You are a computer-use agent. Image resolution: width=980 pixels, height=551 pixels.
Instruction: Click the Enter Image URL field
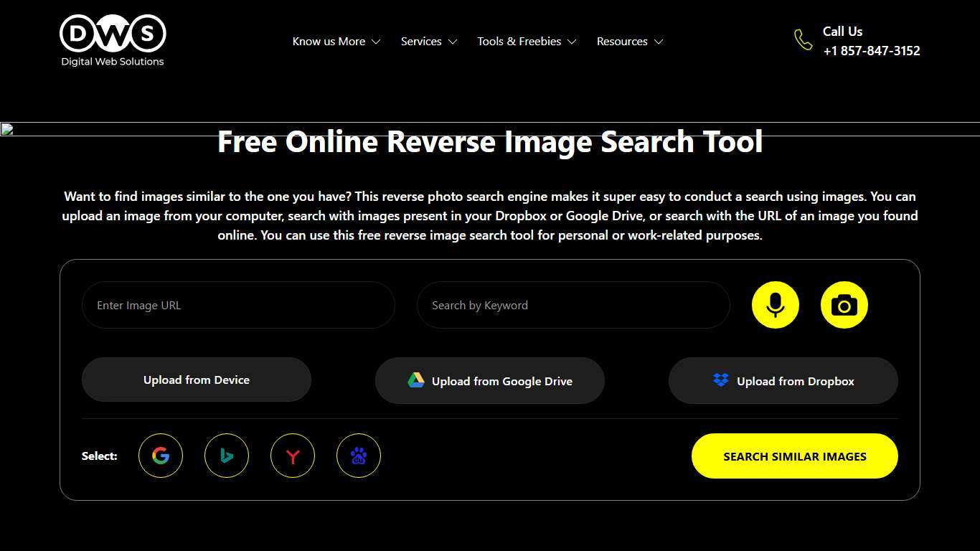pyautogui.click(x=239, y=305)
